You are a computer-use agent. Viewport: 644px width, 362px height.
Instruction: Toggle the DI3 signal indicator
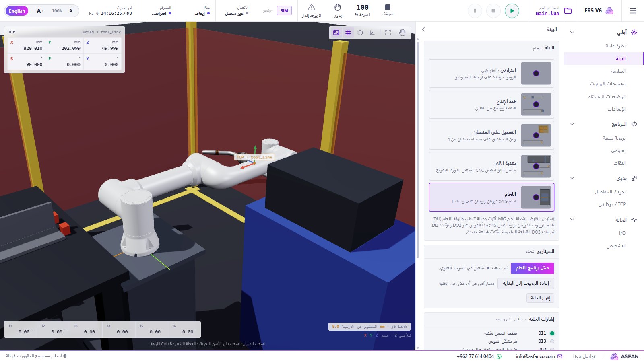[552, 341]
